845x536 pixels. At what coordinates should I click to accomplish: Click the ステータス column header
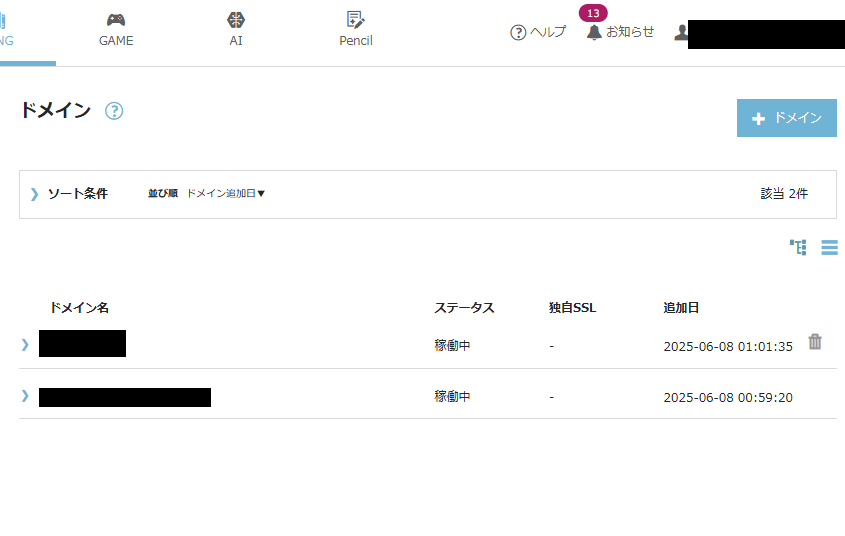coord(464,308)
